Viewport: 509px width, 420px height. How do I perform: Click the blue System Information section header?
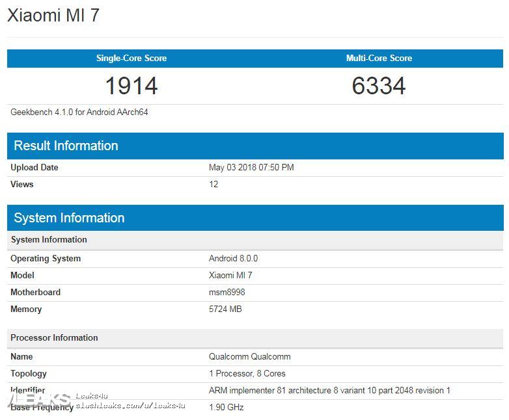pos(255,218)
